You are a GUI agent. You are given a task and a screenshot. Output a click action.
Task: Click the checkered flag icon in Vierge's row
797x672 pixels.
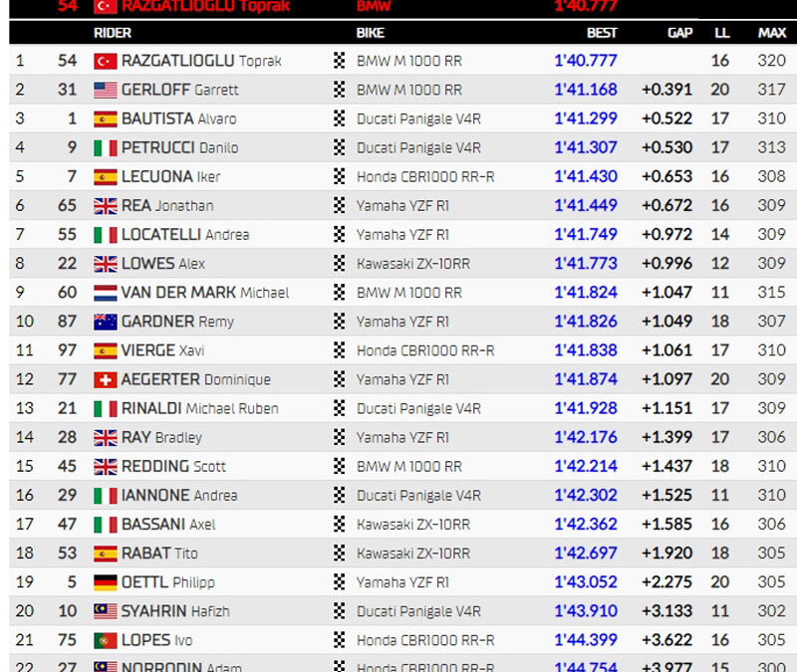(x=339, y=350)
